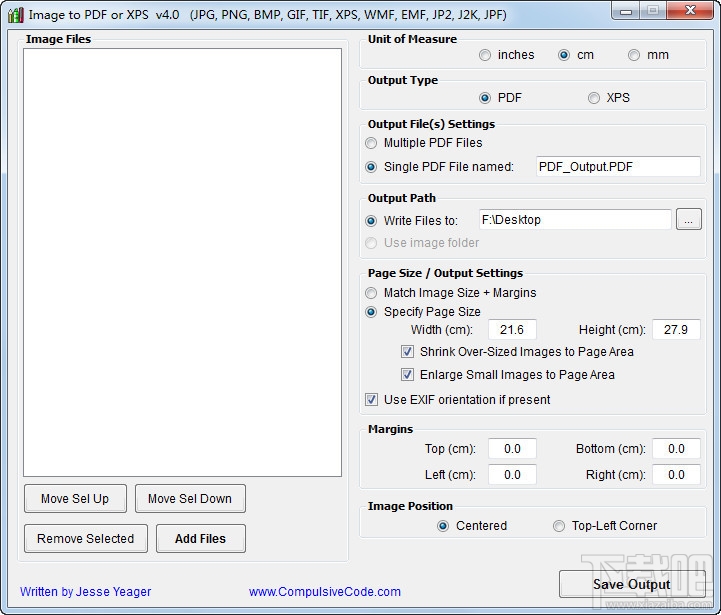Minimize the Image to PDF window

625,11
